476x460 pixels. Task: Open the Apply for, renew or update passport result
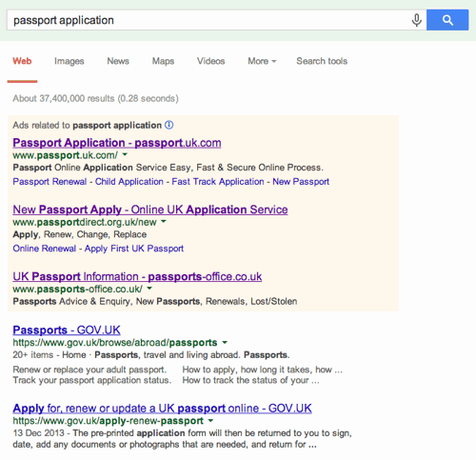(162, 409)
